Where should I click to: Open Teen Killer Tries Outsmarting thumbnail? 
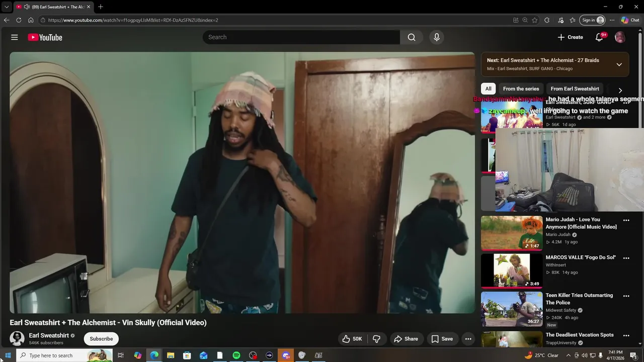click(512, 309)
